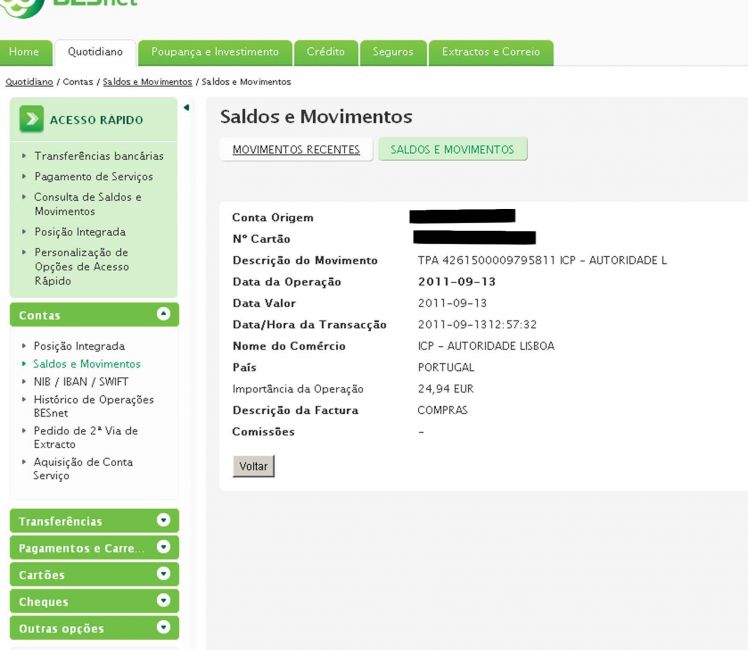Expand the Cheques section
This screenshot has height=650, width=748.
(x=163, y=600)
